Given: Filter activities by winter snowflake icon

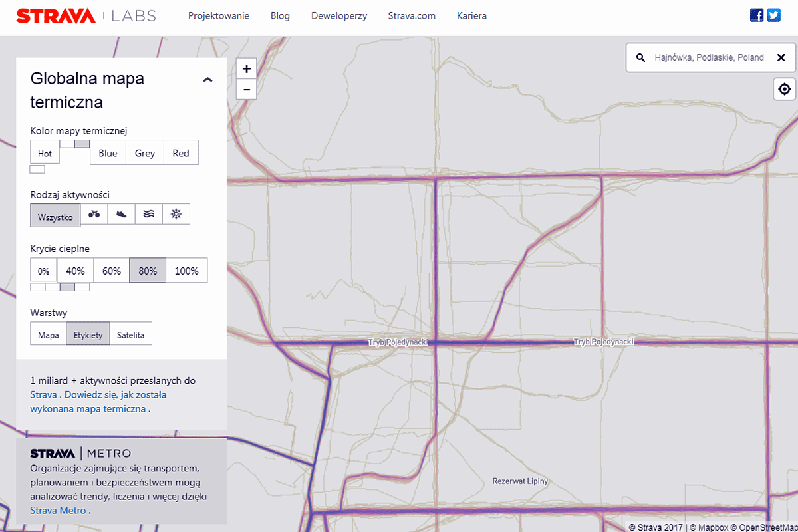Looking at the screenshot, I should pyautogui.click(x=176, y=214).
